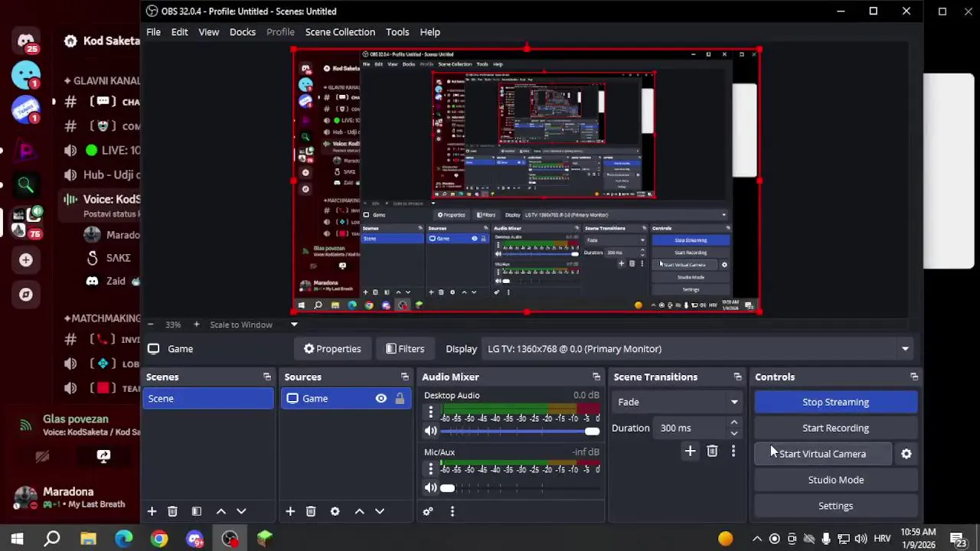Open advanced audio properties gears icon
This screenshot has width=980, height=551.
pos(428,511)
